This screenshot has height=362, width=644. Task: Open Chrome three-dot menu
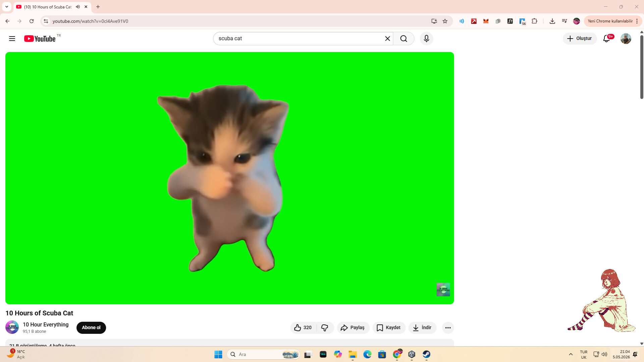(x=637, y=21)
